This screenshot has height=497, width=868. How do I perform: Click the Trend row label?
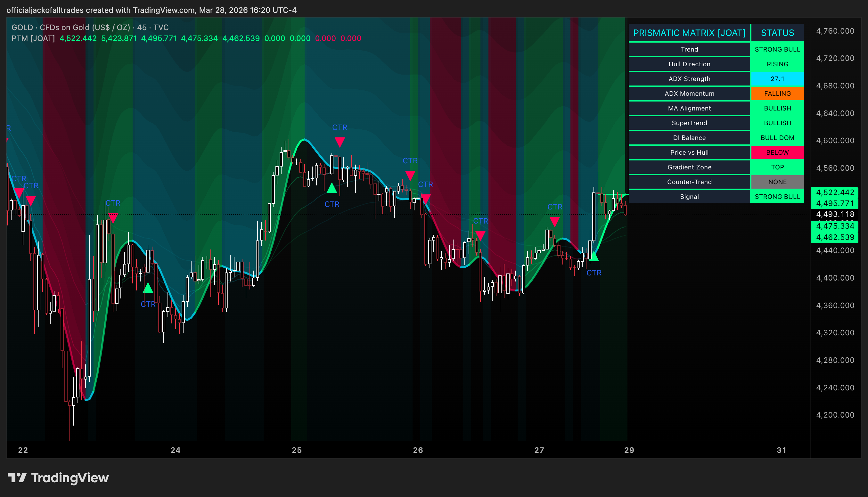pyautogui.click(x=689, y=50)
